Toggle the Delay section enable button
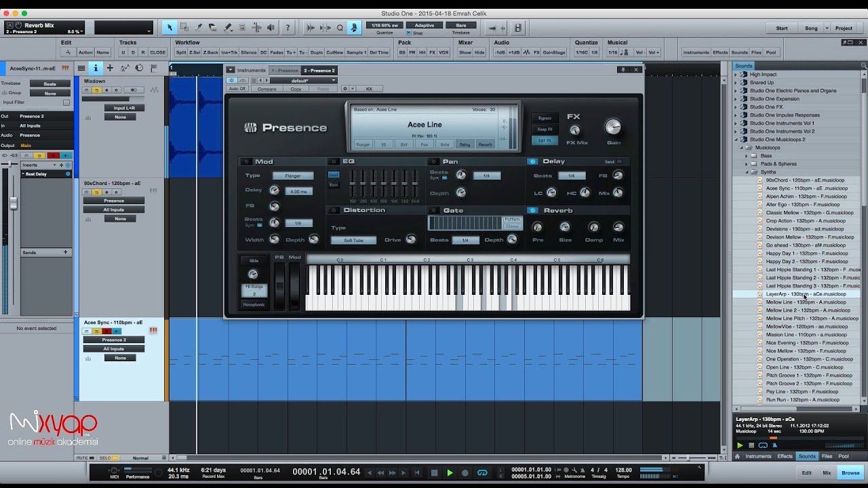The image size is (868, 488). (x=533, y=161)
